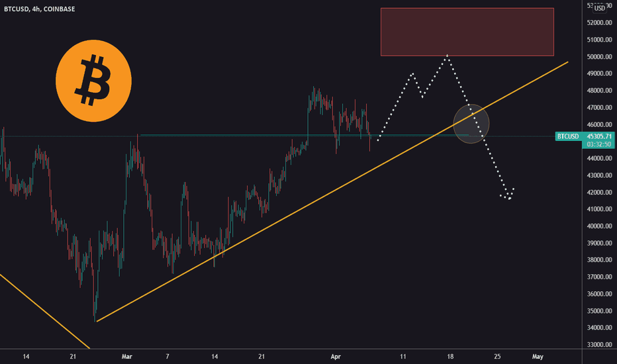Image resolution: width=617 pixels, height=364 pixels.
Task: Click the 35000.00 price axis label
Action: [599, 311]
